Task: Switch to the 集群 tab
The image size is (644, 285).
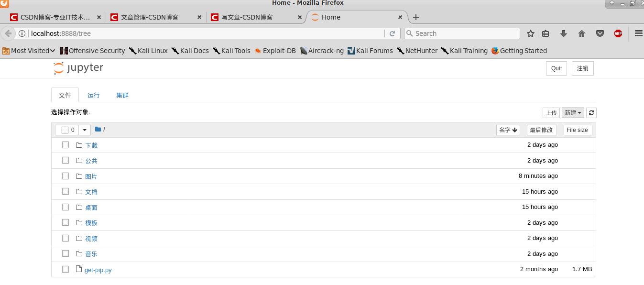Action: [122, 95]
